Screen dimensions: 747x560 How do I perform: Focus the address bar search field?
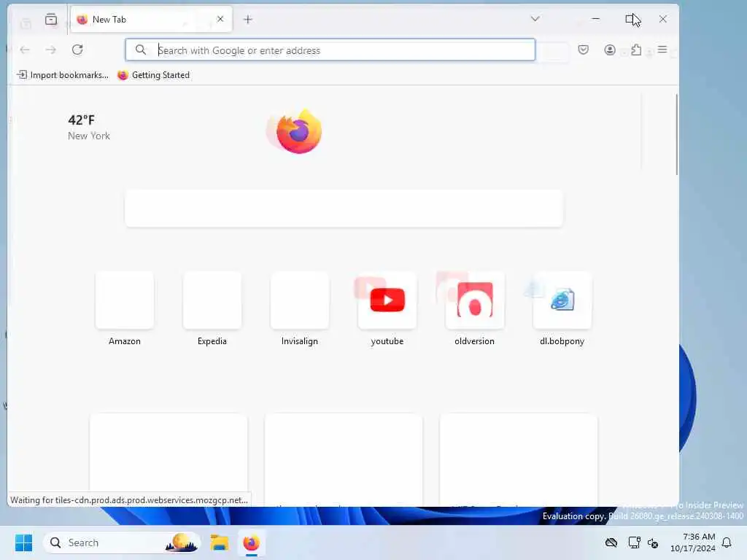pos(330,50)
